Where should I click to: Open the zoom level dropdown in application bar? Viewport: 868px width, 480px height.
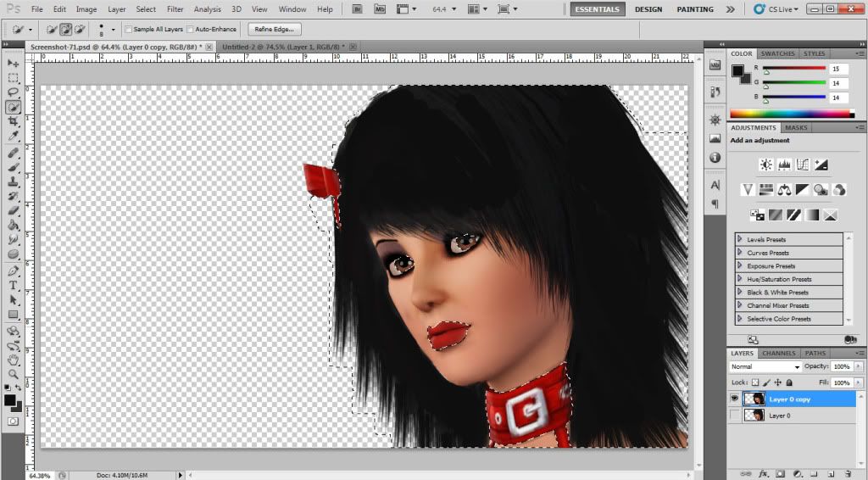point(454,9)
